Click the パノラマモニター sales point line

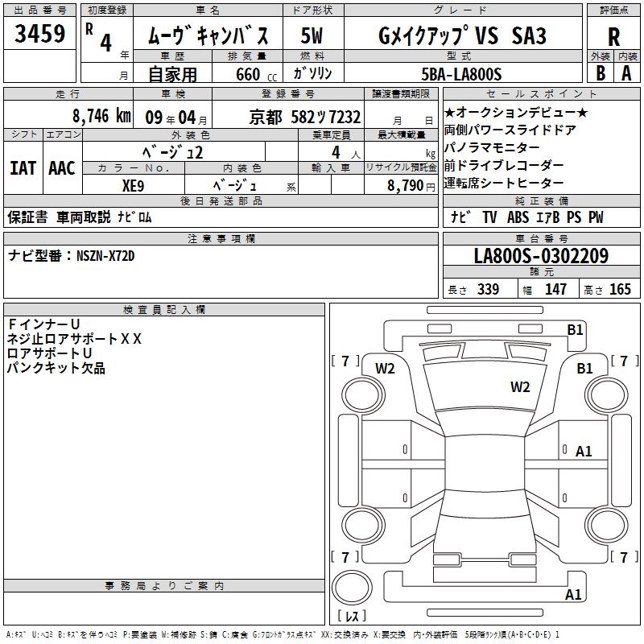[492, 147]
